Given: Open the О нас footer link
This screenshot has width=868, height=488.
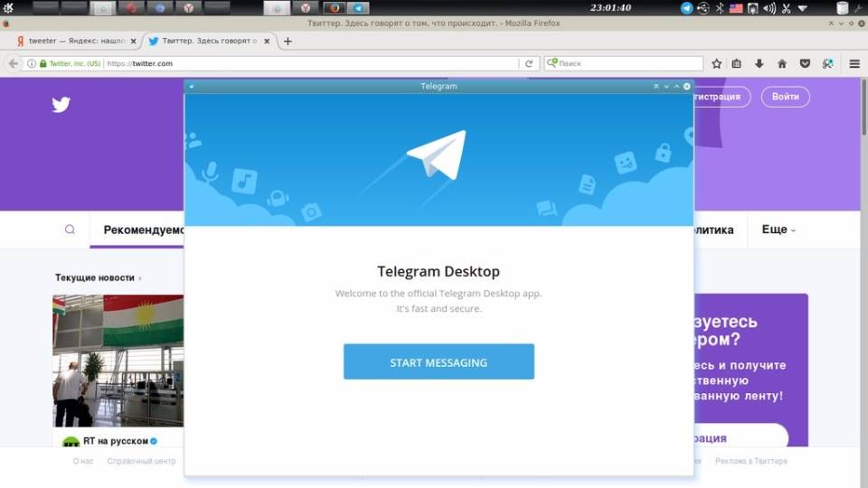Looking at the screenshot, I should pos(83,461).
